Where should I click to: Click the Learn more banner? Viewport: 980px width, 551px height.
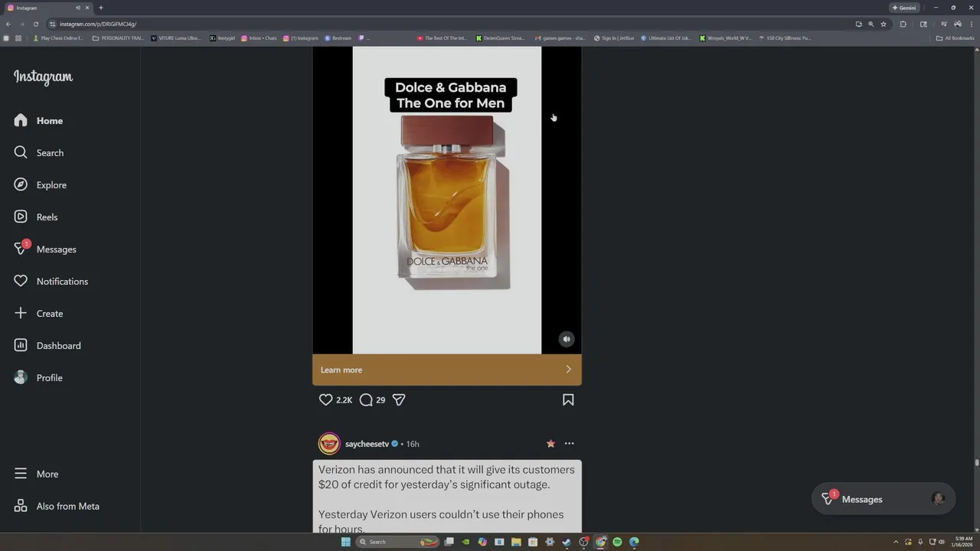click(x=447, y=370)
